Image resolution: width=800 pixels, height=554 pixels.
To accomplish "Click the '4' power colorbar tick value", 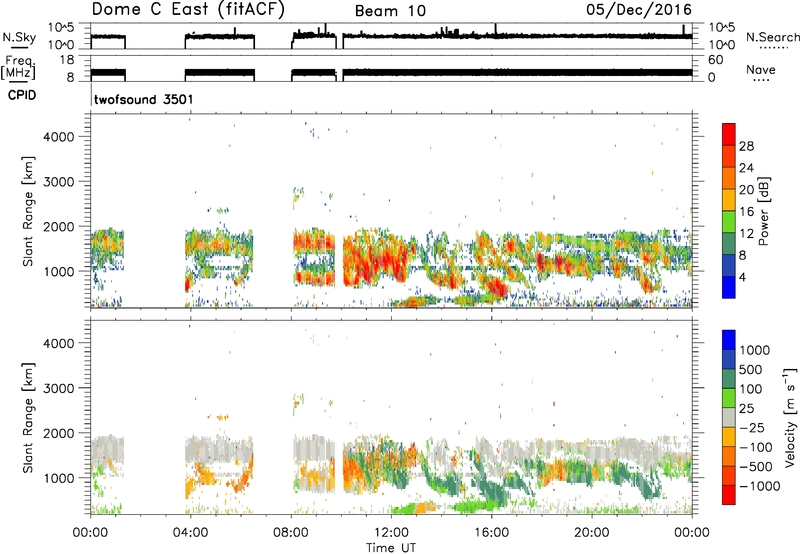I will [742, 277].
